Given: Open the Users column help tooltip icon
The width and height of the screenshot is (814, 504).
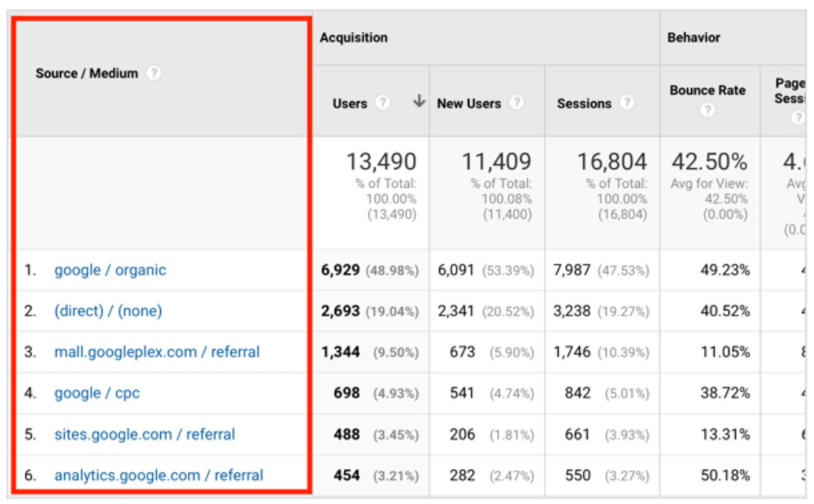Looking at the screenshot, I should 381,103.
